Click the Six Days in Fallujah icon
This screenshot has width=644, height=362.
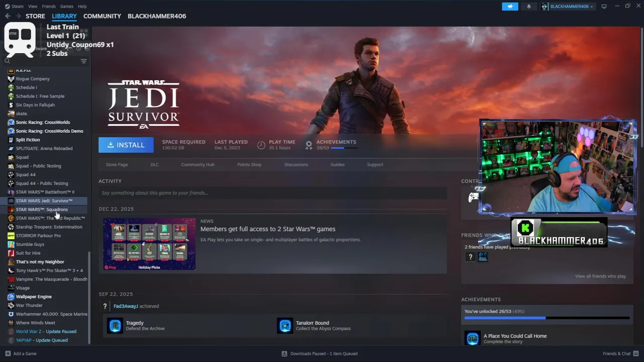[x=11, y=105]
